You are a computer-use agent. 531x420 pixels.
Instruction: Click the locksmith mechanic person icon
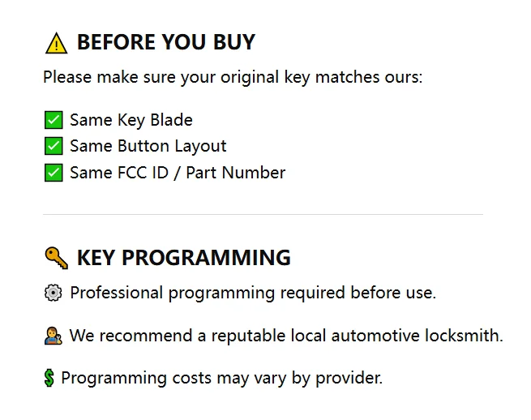coord(54,336)
